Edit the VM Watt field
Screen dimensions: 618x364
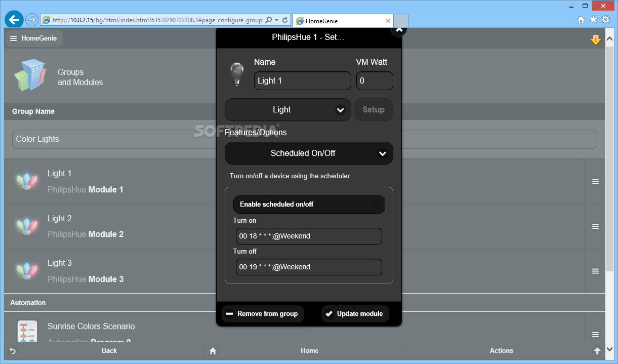[375, 81]
